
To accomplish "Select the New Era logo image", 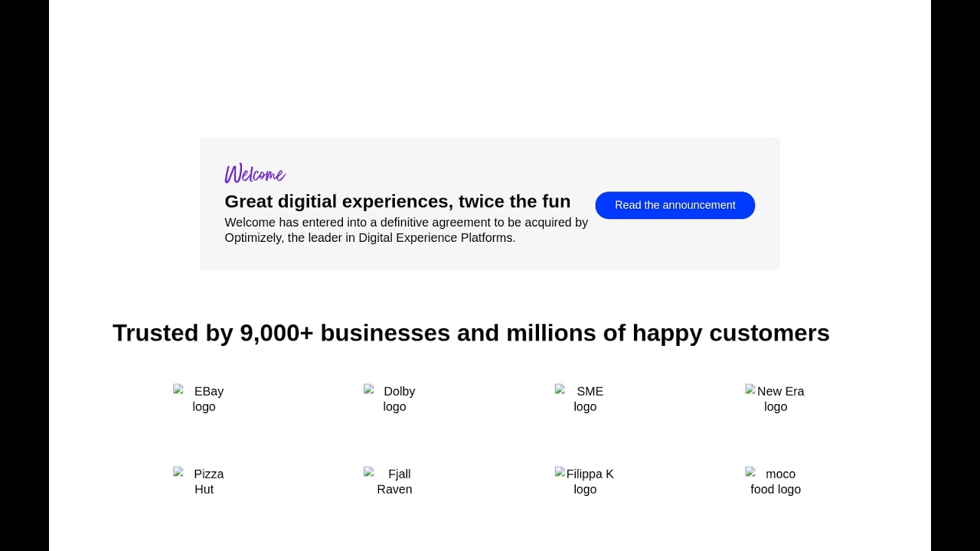I will tap(776, 399).
